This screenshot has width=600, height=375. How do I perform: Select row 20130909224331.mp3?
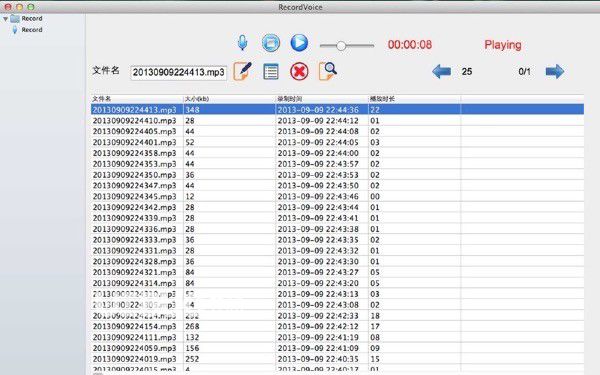pyautogui.click(x=337, y=251)
